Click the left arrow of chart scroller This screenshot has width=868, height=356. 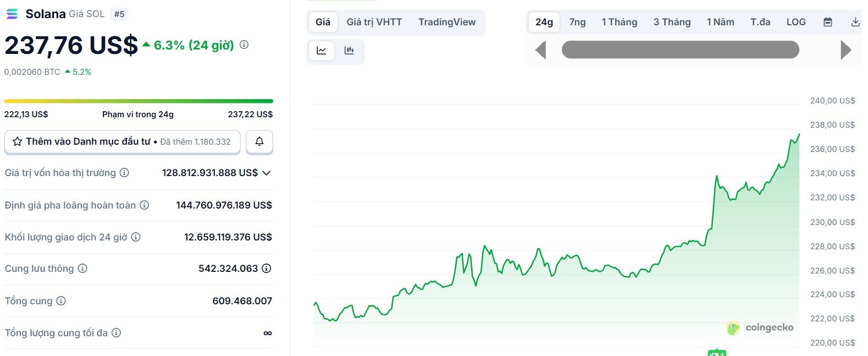point(541,50)
